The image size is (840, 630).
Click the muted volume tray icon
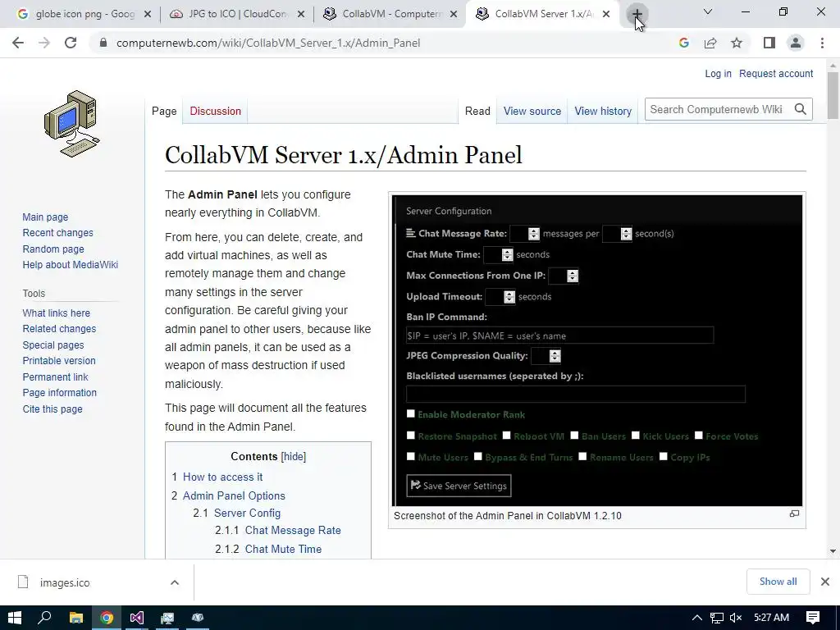pyautogui.click(x=736, y=618)
